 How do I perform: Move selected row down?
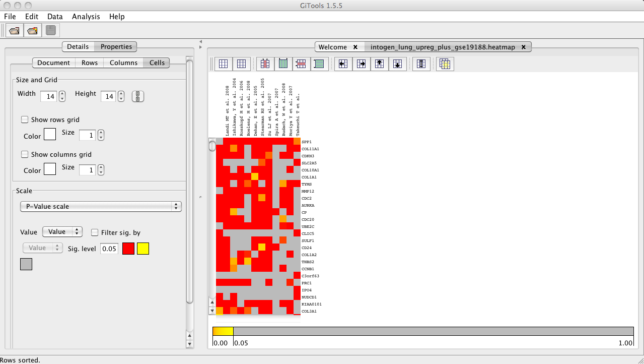click(397, 64)
